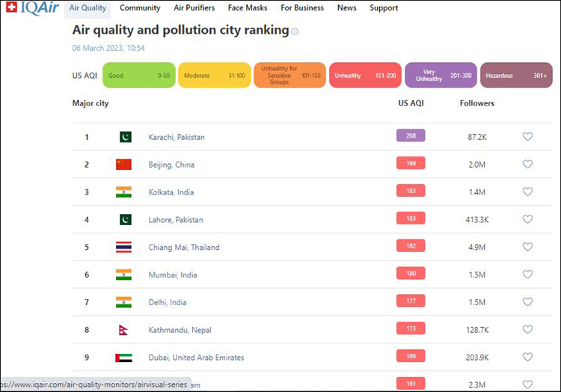Click the 208 AQI badge for Karachi
Viewport: 561px width, 392px height.
coord(411,135)
